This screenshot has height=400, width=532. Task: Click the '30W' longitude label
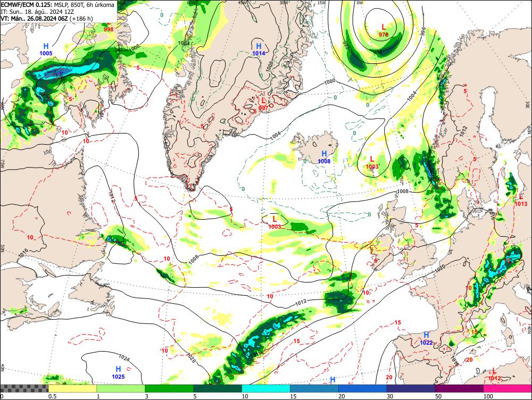pyautogui.click(x=284, y=3)
